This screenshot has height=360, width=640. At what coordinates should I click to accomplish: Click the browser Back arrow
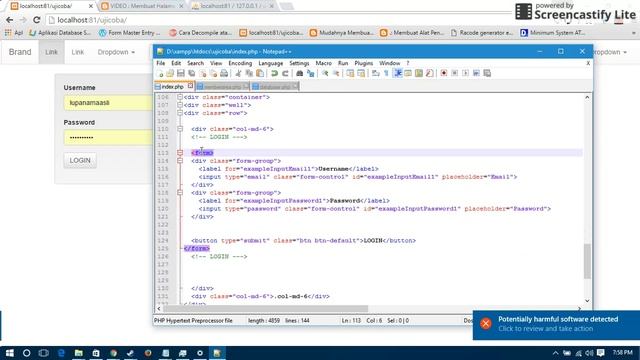point(9,20)
